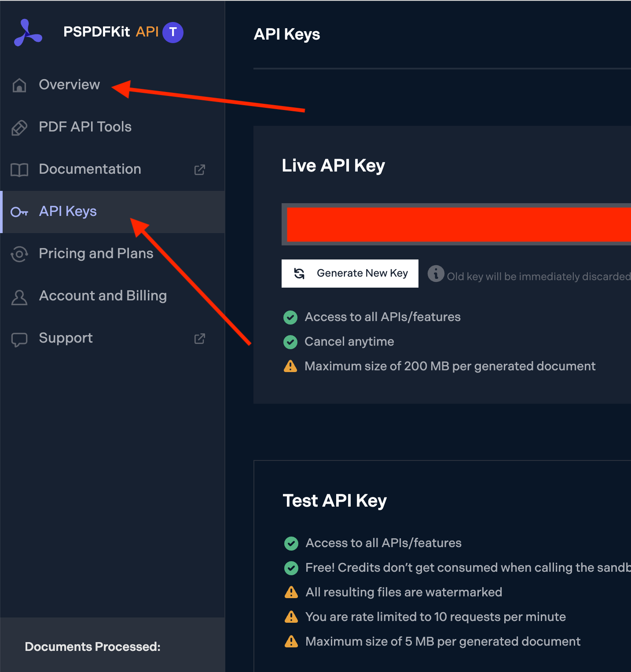Select Pricing and Plans menu item
Image resolution: width=631 pixels, height=672 pixels.
pyautogui.click(x=96, y=253)
